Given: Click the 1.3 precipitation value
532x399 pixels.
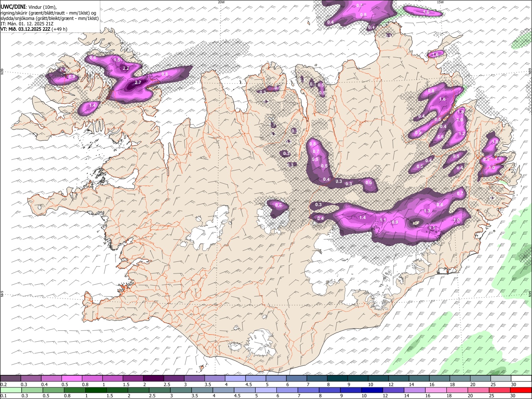Looking at the screenshot, I should (427, 211).
